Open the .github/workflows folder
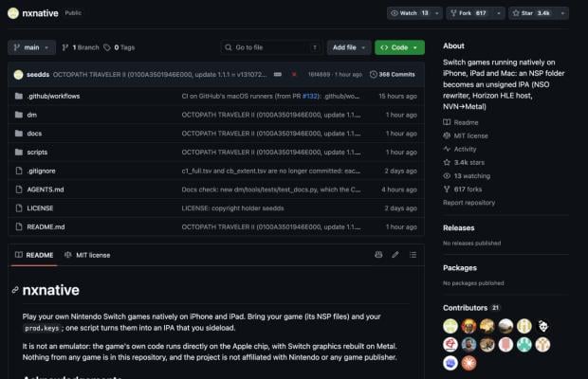Viewport: 588px width, 379px height. point(53,97)
